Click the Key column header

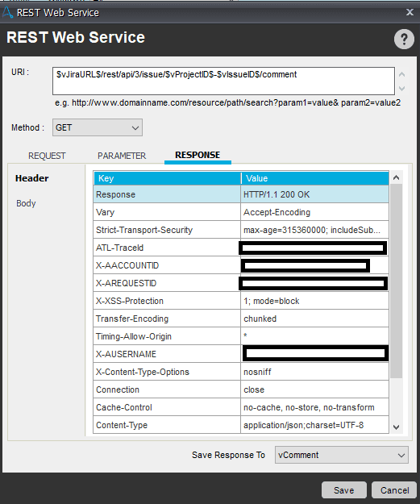167,178
